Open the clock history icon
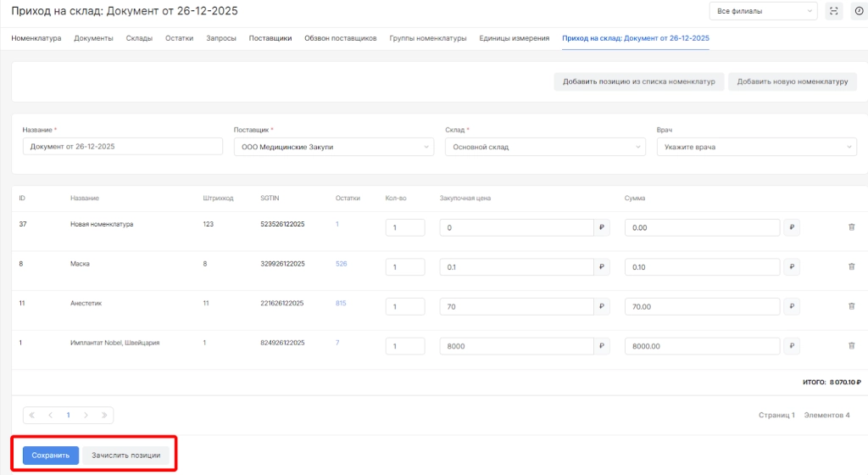Screen dimensions: 868x475 pos(859,11)
